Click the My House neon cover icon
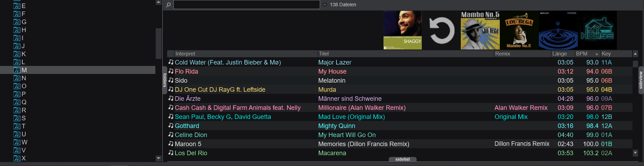644x166 pixels. click(x=597, y=30)
